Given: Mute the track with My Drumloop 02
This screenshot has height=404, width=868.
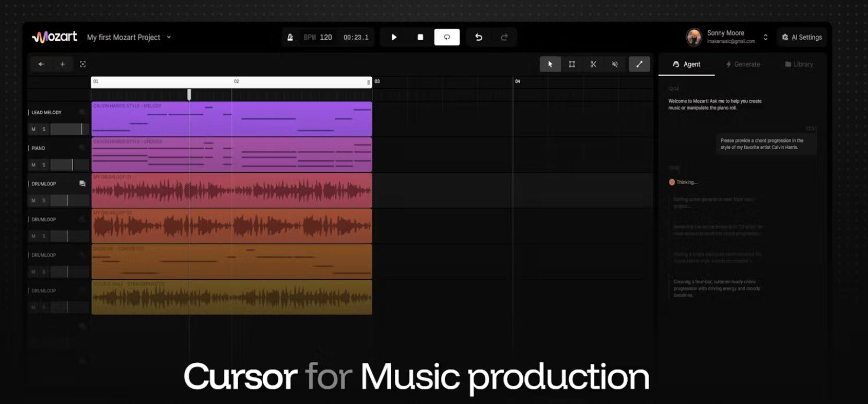Looking at the screenshot, I should (x=33, y=236).
